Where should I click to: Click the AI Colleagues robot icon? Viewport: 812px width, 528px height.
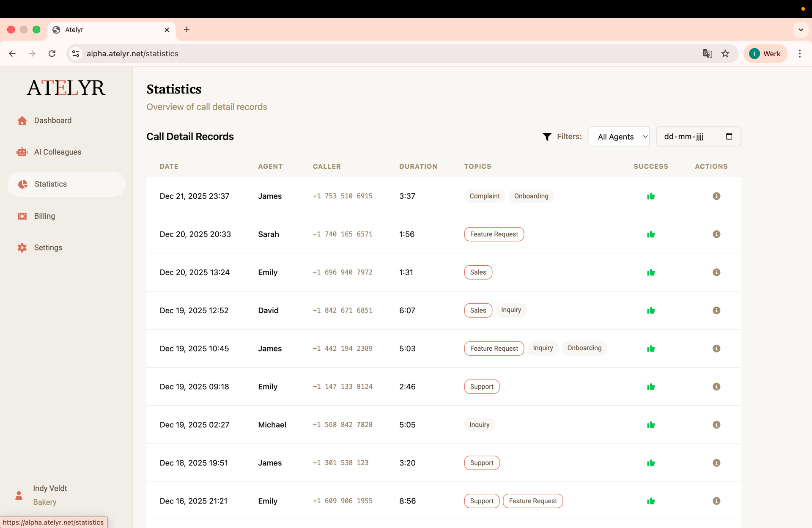[x=22, y=152]
